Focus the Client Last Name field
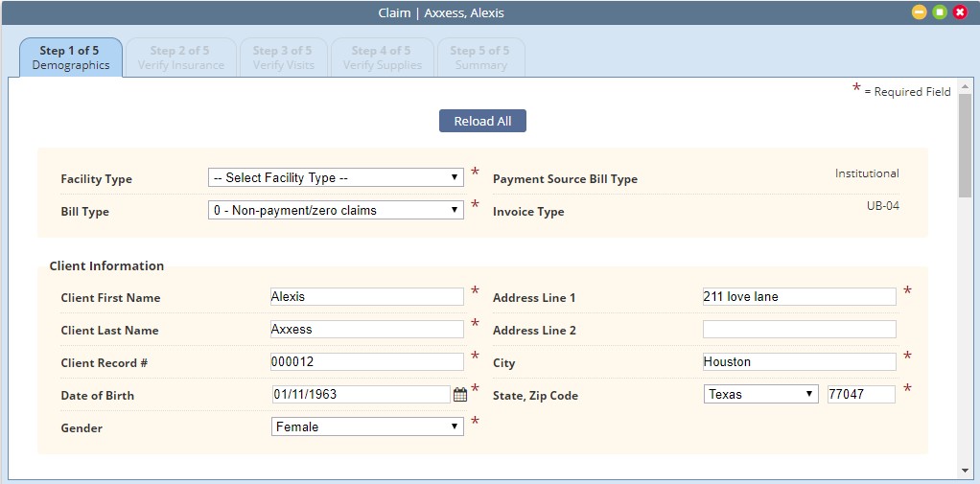 coord(367,330)
